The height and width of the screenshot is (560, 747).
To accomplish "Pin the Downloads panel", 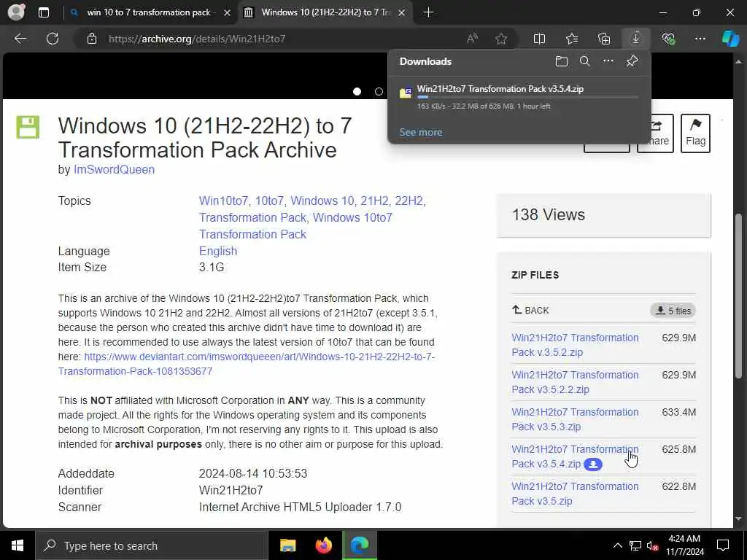I will tap(632, 61).
